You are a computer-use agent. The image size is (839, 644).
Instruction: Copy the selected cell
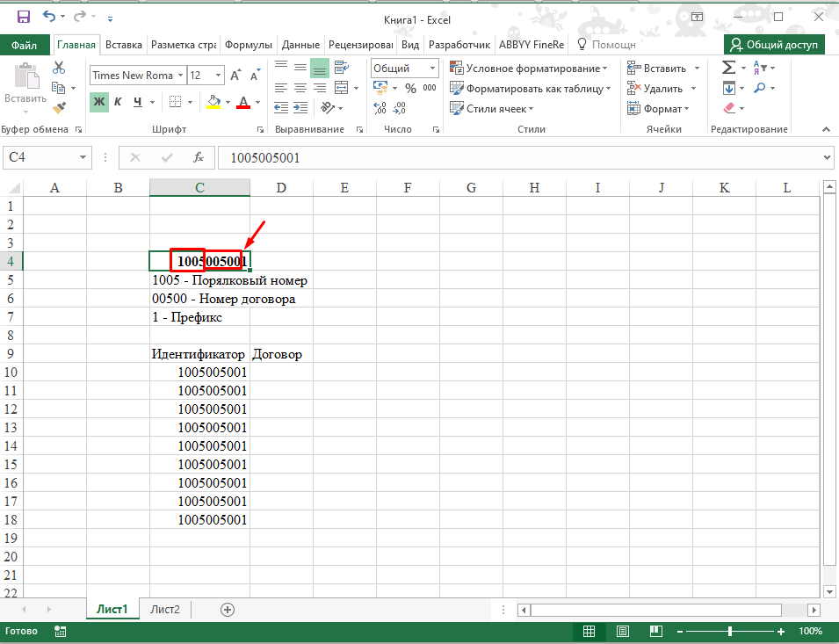pos(58,88)
